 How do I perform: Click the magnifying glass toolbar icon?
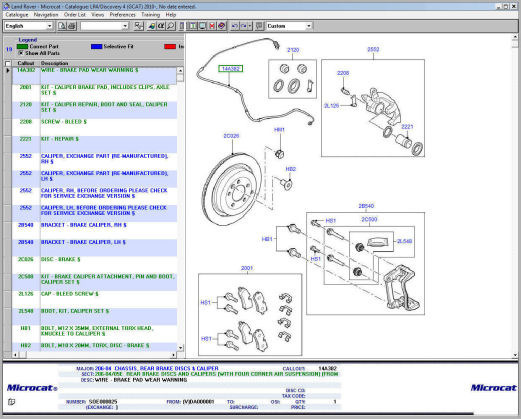click(x=171, y=26)
